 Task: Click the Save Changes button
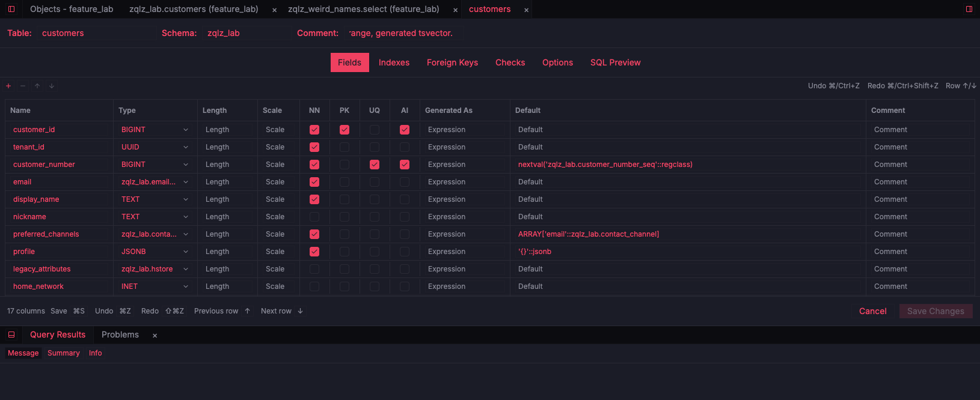pos(936,311)
